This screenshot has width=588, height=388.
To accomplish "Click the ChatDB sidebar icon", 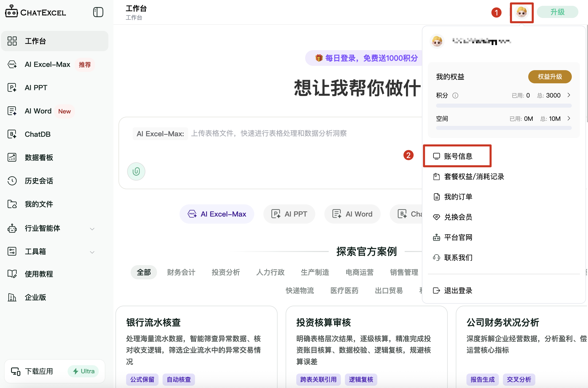I will [12, 134].
